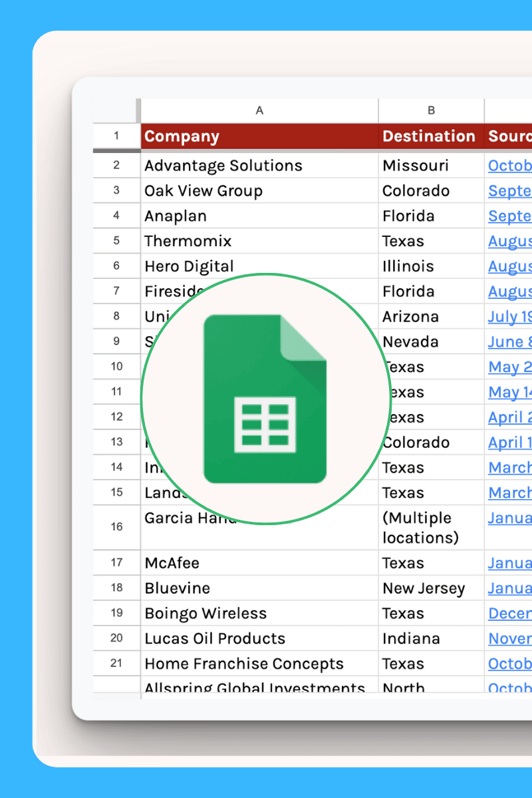Click the McAfee cell
532x798 pixels.
259,563
